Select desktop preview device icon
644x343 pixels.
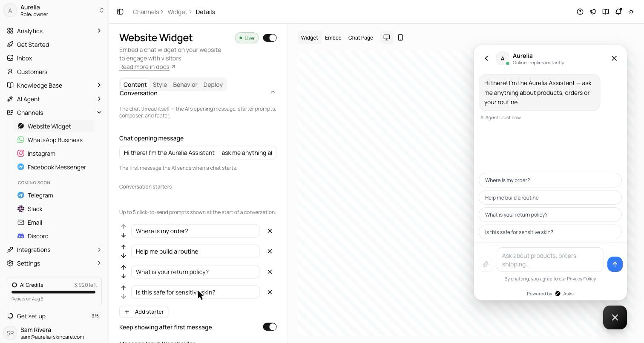(387, 37)
